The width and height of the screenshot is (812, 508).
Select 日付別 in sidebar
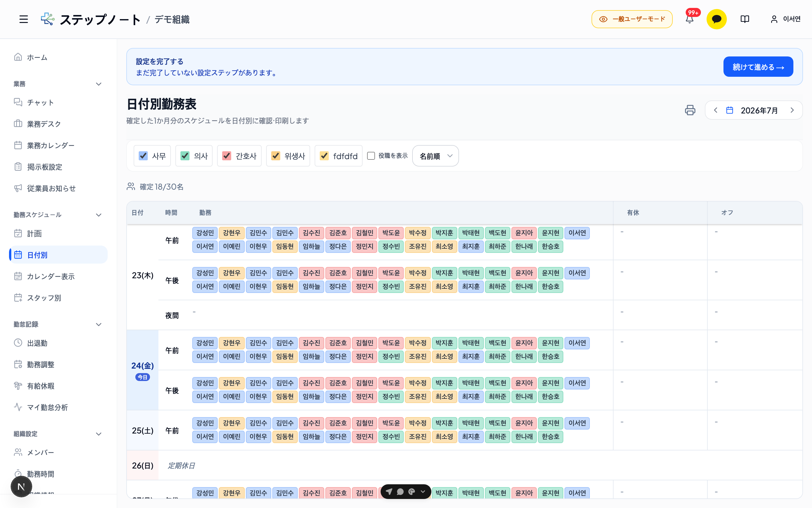click(58, 255)
